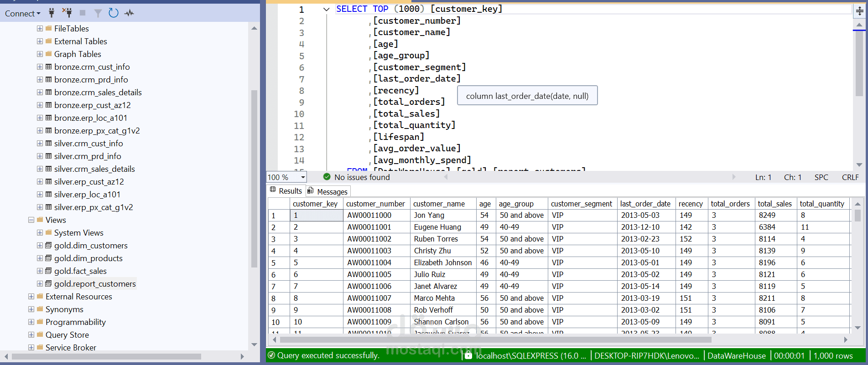Select silver.crm_prd_info in the tree
Viewport: 868px width, 365px height.
coord(88,156)
